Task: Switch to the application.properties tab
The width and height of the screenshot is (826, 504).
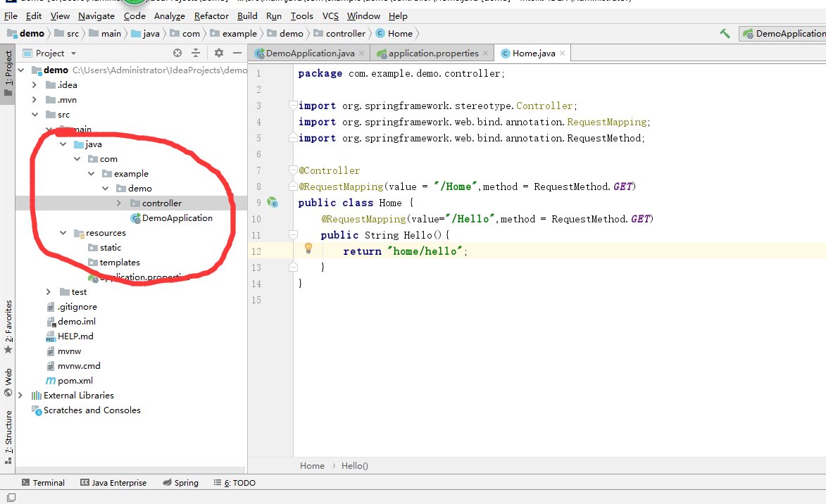Action: tap(432, 53)
